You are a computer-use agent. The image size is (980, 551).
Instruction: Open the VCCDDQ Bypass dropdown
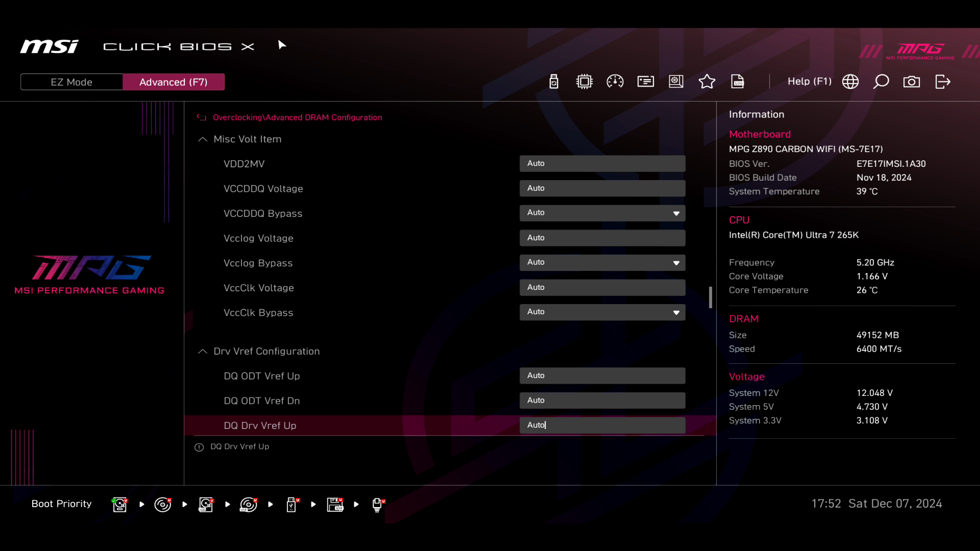(602, 213)
